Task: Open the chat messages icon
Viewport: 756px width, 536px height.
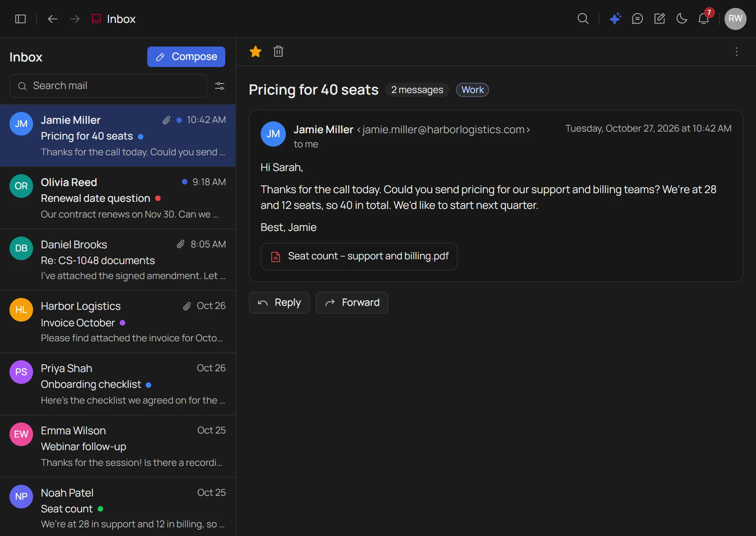Action: tap(637, 19)
